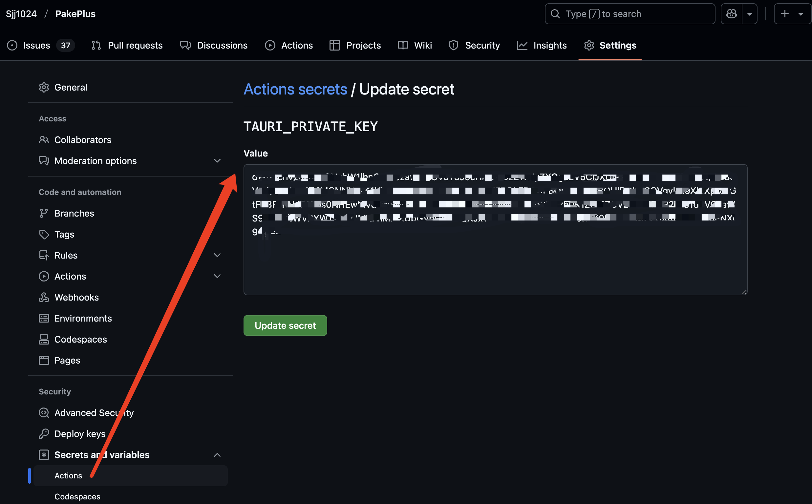Click the Branches git-branch icon
This screenshot has height=504, width=812.
[x=44, y=213]
